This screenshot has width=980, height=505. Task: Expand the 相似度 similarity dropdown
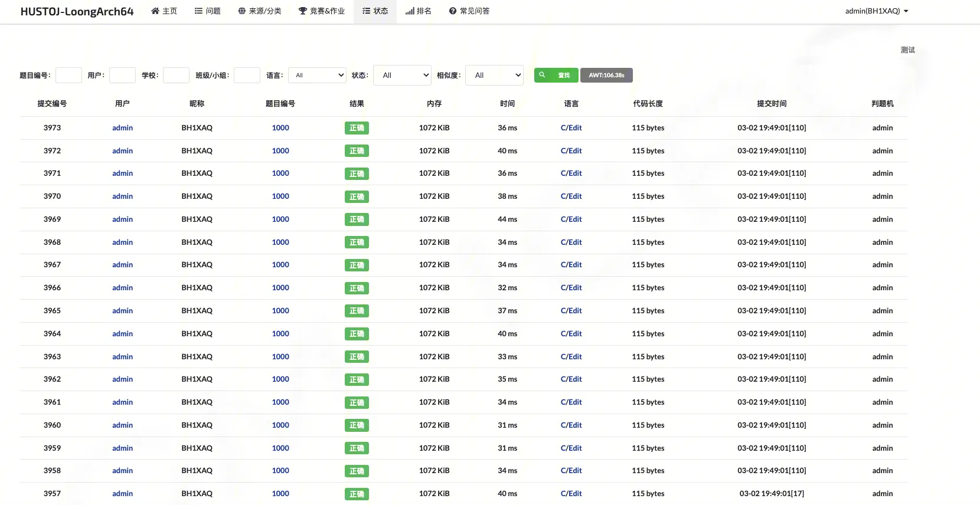pyautogui.click(x=494, y=76)
